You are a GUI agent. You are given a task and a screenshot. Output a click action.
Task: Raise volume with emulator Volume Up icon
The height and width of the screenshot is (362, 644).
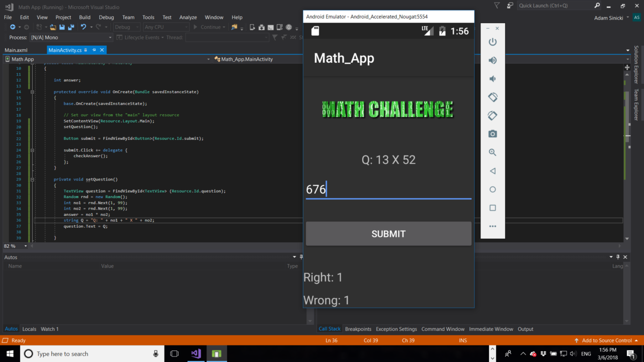click(493, 60)
